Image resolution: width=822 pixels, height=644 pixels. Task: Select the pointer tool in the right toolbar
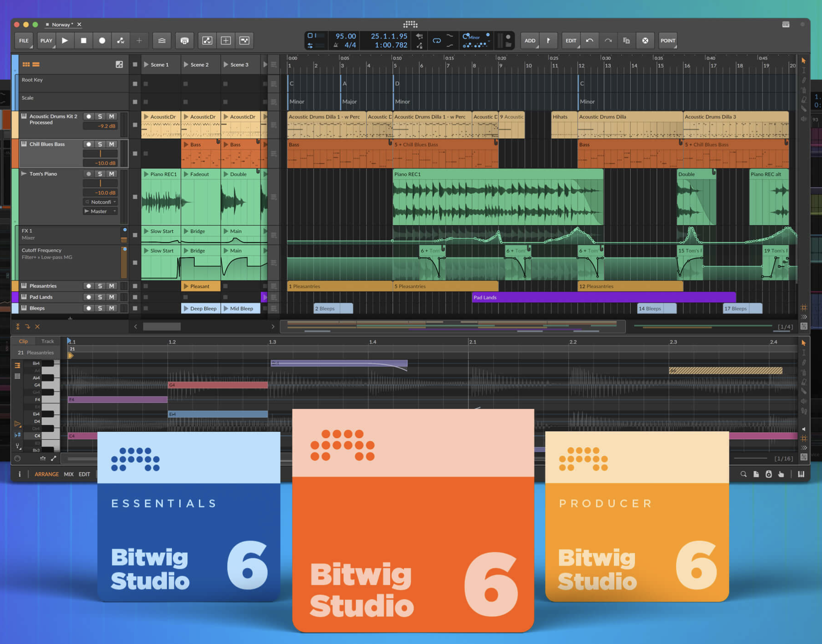[804, 60]
